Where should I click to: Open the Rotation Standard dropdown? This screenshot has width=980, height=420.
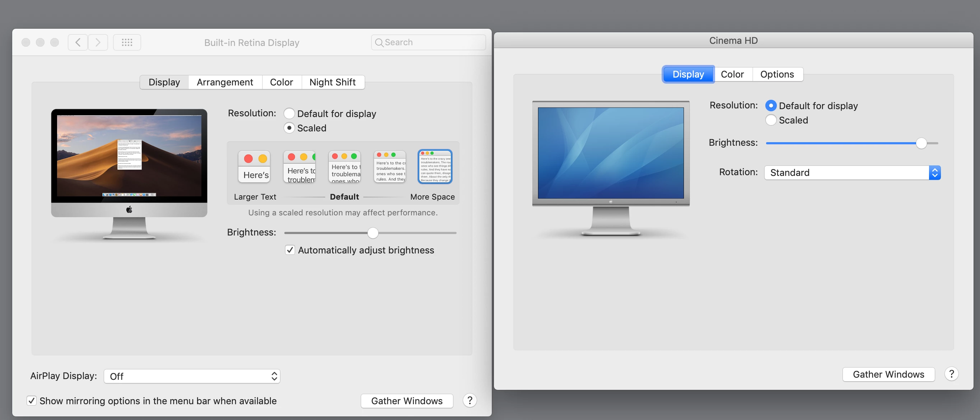coord(852,173)
